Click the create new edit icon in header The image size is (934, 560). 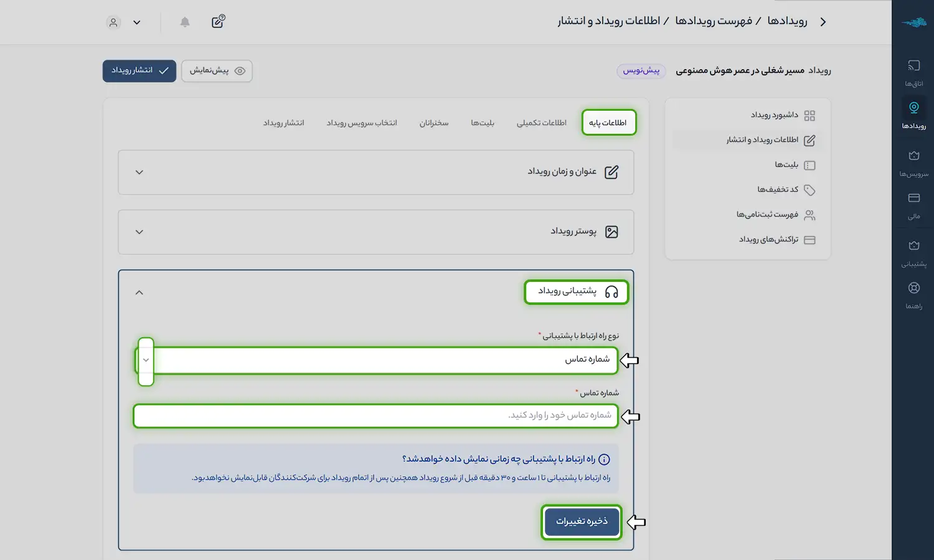(x=218, y=22)
